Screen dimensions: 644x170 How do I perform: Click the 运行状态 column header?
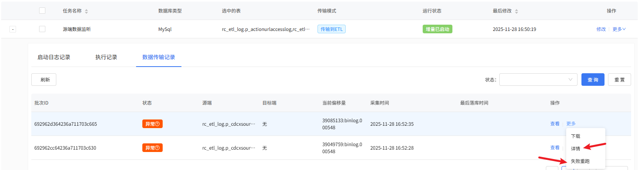[432, 11]
